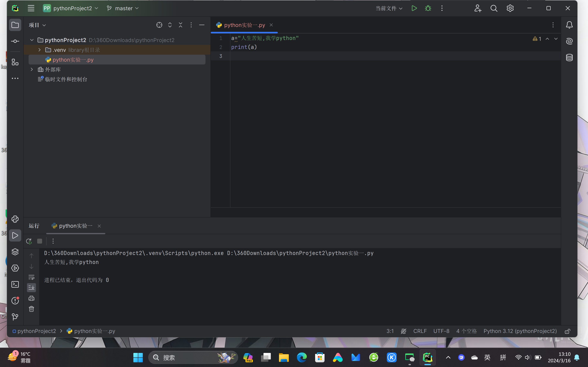Screen dimensions: 588x367
Task: Open the Git tool window at bottom
Action: (x=15, y=317)
